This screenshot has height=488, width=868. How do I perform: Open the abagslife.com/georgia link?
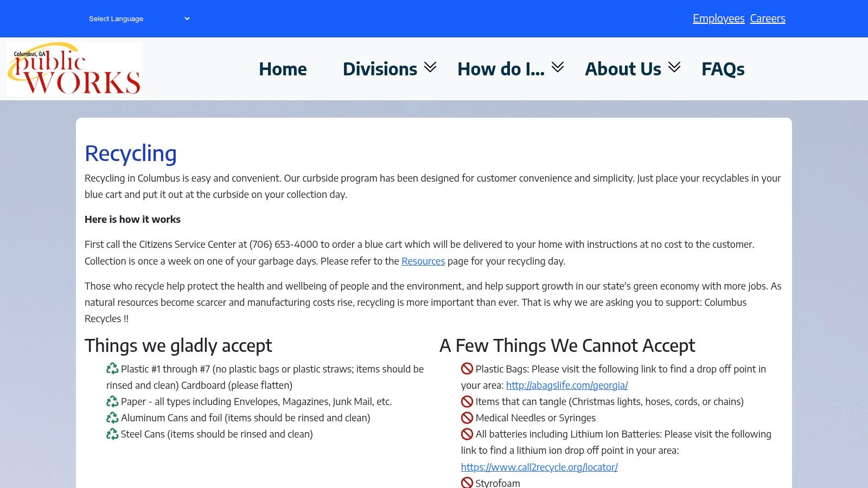pos(567,385)
